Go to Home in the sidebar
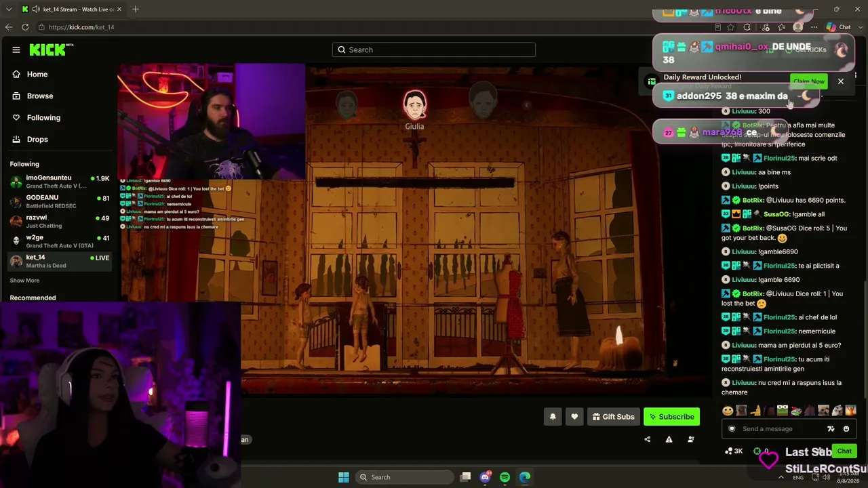The width and height of the screenshot is (868, 488). point(37,74)
